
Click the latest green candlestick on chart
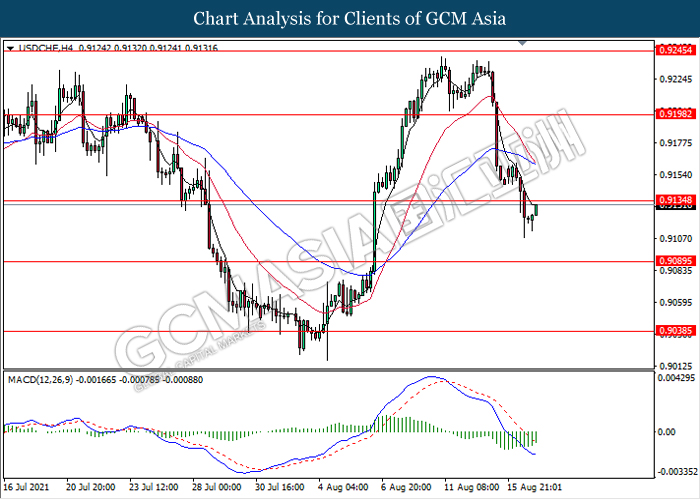(x=537, y=210)
